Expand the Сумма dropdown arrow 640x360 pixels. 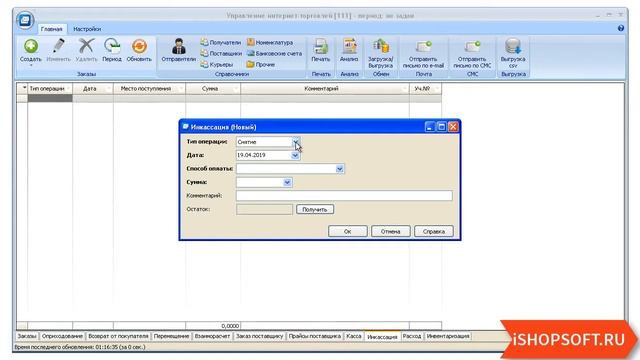tap(287, 182)
